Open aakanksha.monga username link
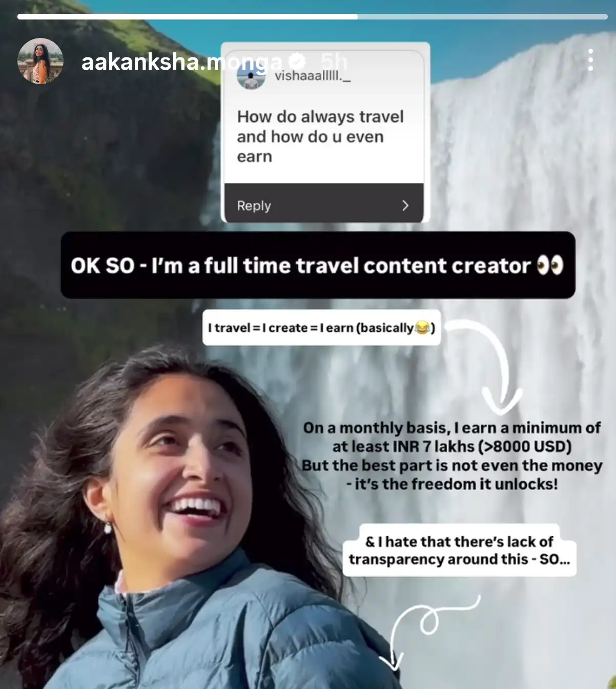The height and width of the screenshot is (689, 616). click(x=181, y=62)
